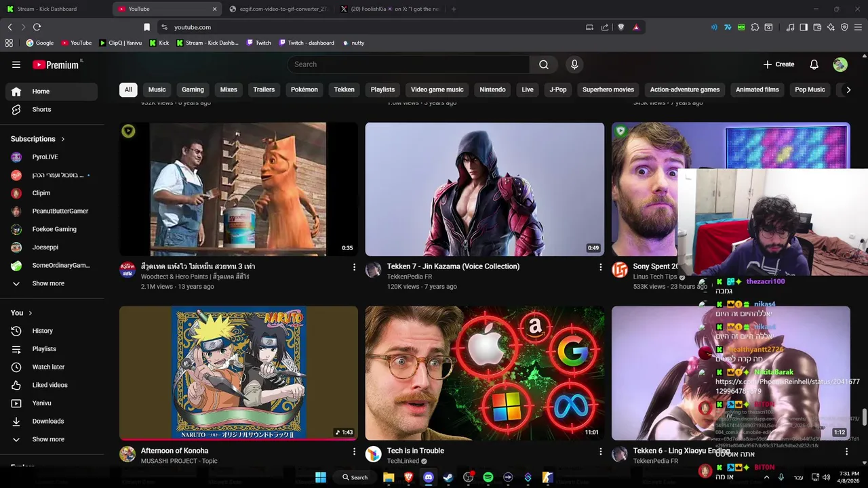Open options for Tekken 7 Jin Kazama video
The width and height of the screenshot is (868, 488).
tap(600, 267)
